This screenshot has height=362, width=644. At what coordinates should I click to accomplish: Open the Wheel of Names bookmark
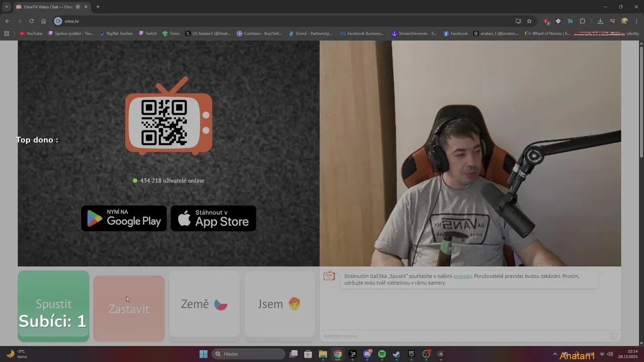[547, 34]
